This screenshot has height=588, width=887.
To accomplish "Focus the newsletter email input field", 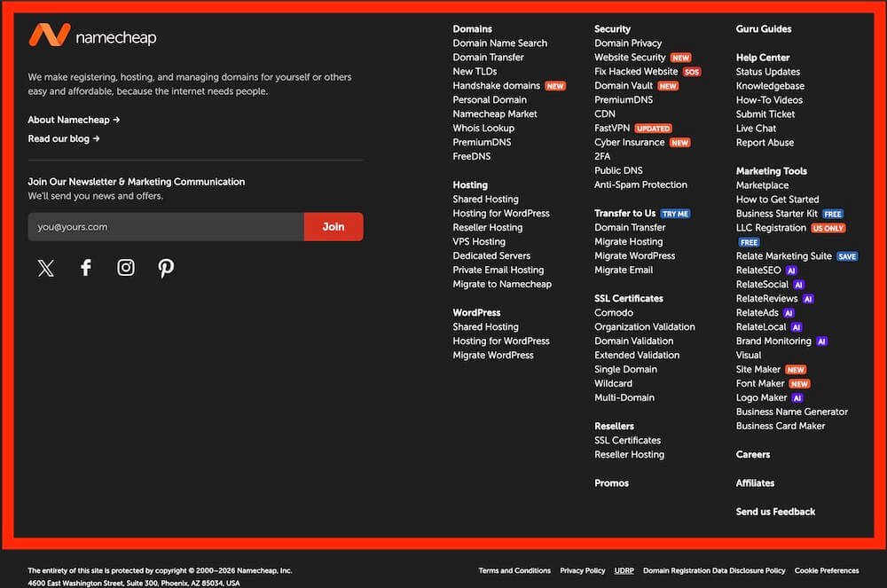I will tap(166, 227).
